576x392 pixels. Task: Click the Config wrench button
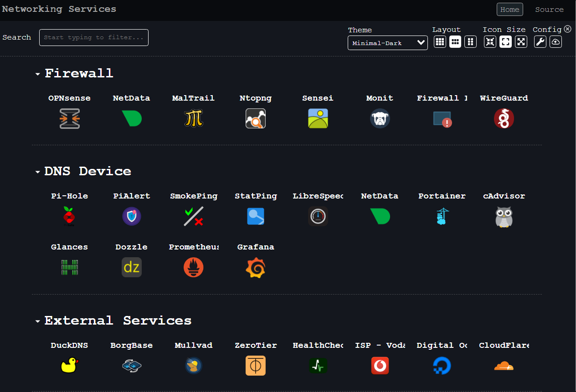[540, 42]
